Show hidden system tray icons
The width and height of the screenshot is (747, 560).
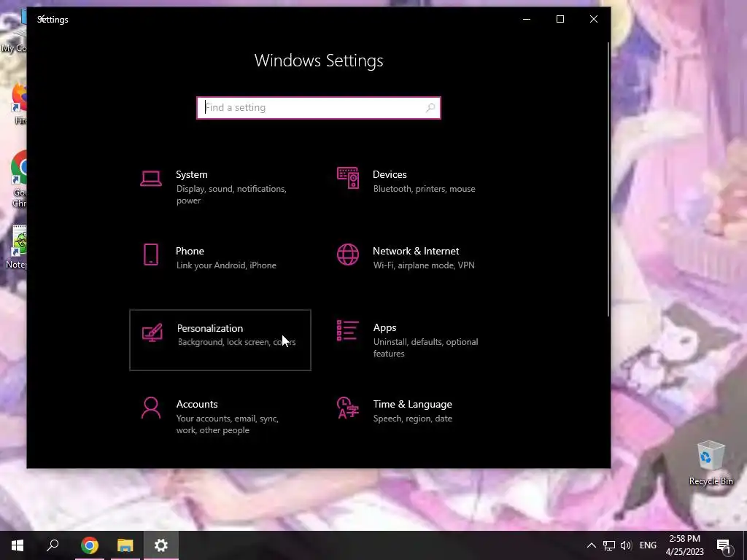pyautogui.click(x=591, y=545)
